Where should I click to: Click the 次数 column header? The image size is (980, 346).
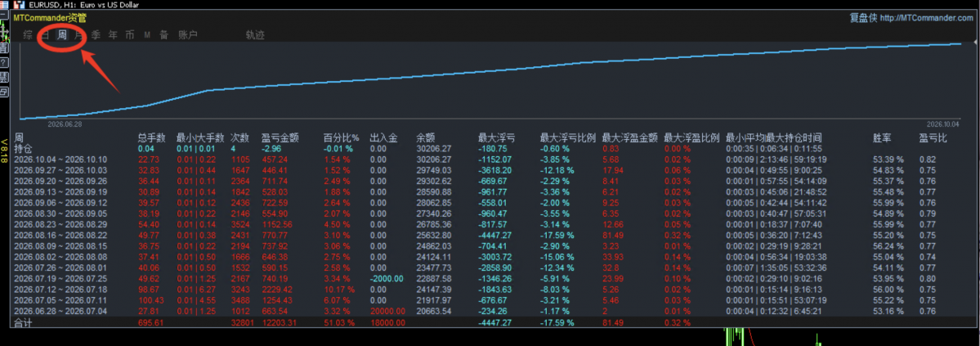coord(239,137)
